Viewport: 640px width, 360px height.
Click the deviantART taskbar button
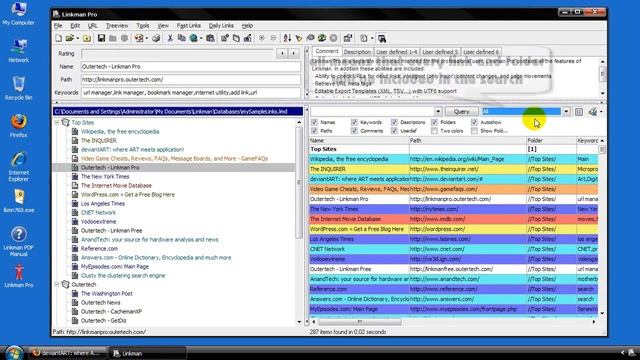click(67, 353)
